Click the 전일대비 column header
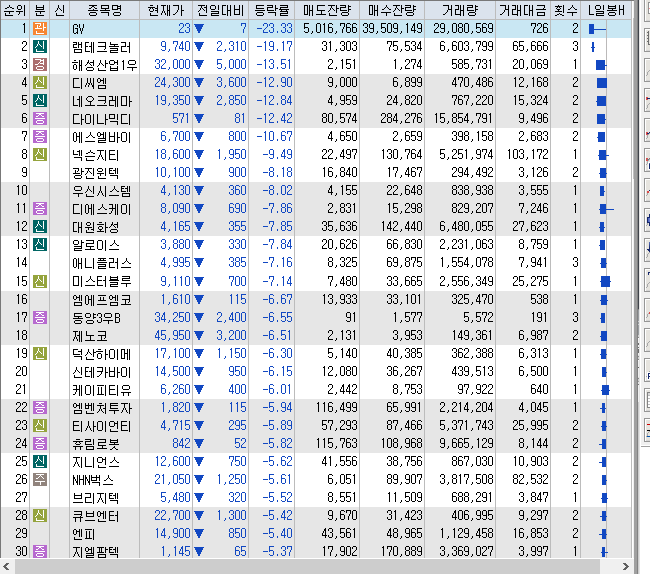 (x=221, y=10)
